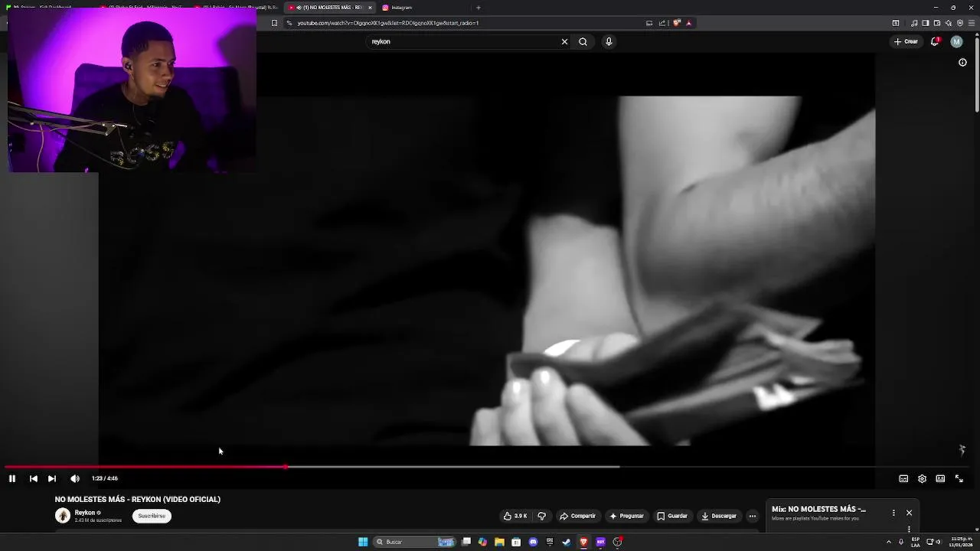Open a new browser tab
Viewport: 980px width, 551px height.
pyautogui.click(x=479, y=8)
